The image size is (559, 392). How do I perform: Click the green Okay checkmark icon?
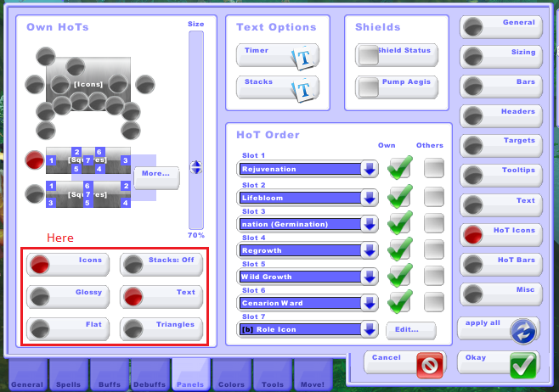coord(523,364)
